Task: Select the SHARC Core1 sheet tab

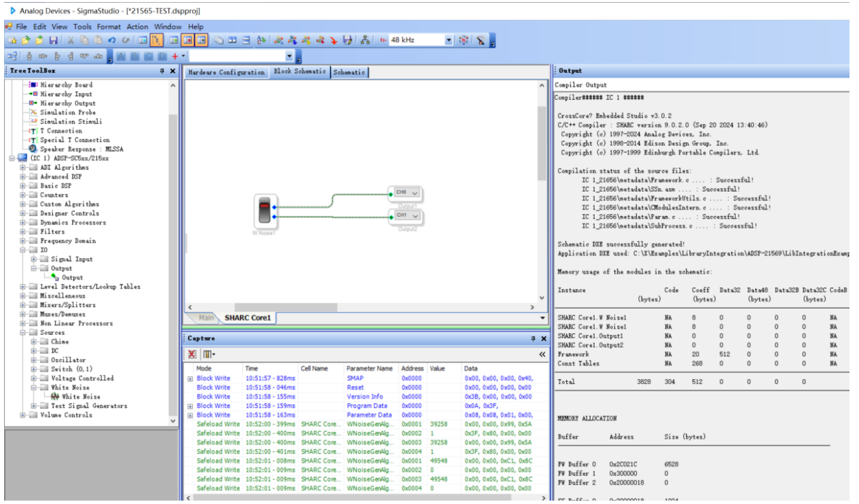Action: 248,318
